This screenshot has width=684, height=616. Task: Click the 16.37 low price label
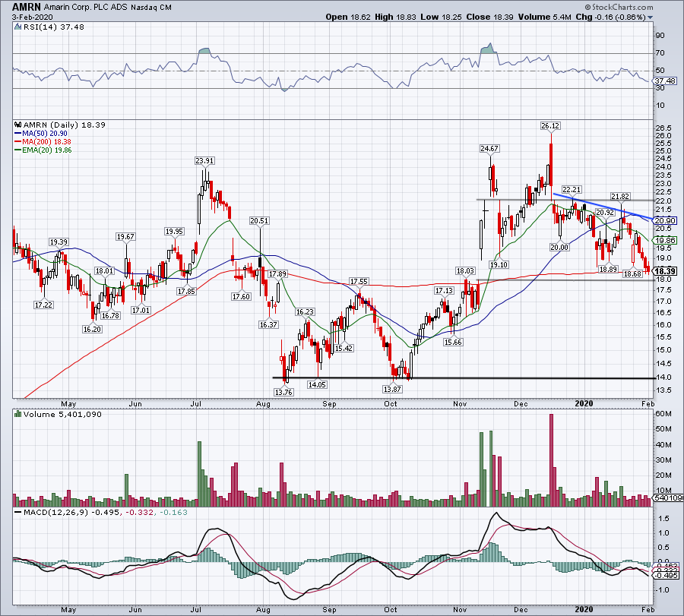[268, 324]
